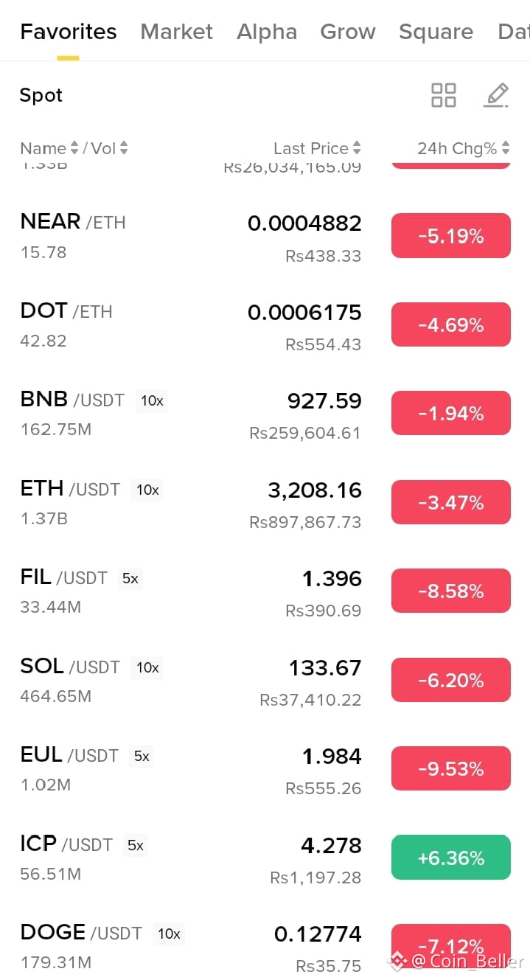Screen dimensions: 530x980
Task: Open the Square tab
Action: pos(436,32)
